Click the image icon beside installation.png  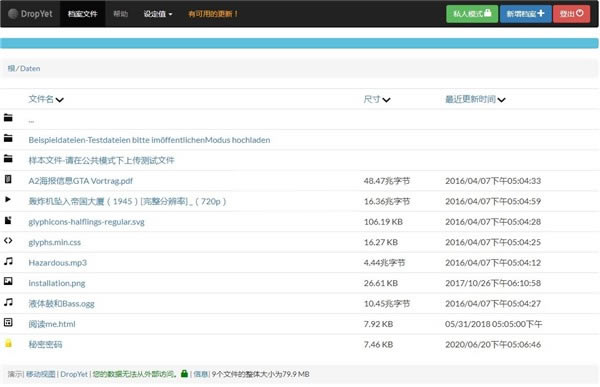8,281
